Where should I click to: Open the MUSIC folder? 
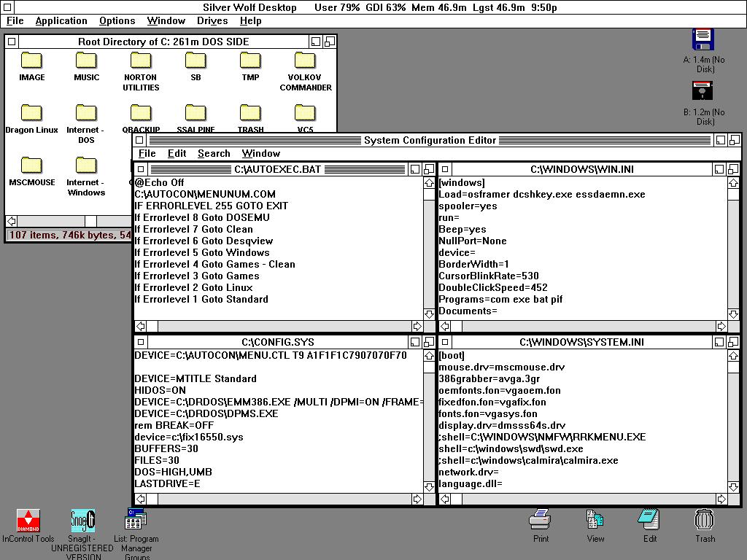pyautogui.click(x=86, y=61)
